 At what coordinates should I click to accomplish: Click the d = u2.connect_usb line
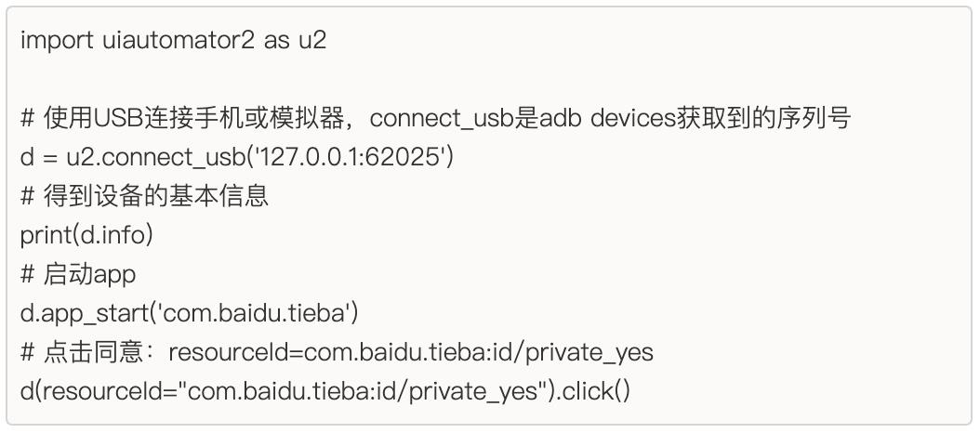(x=236, y=157)
